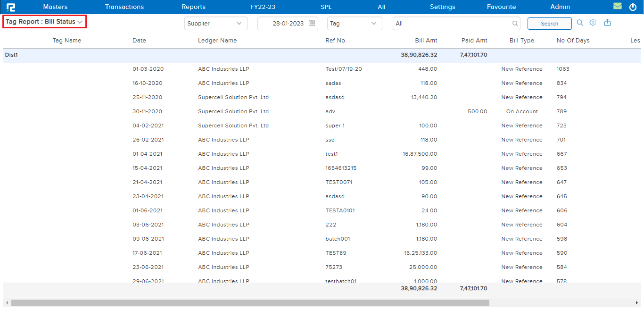Open the Tag dropdown
This screenshot has height=310, width=644.
coord(355,24)
